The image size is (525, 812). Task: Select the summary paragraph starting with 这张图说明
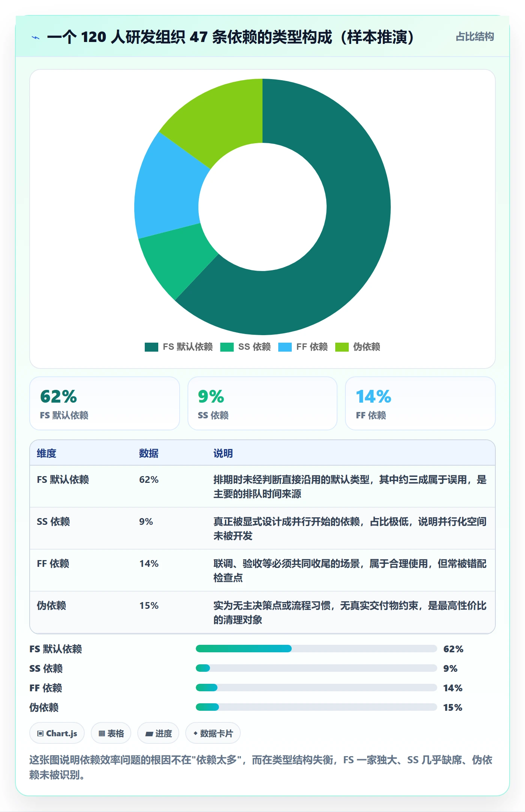click(x=261, y=767)
